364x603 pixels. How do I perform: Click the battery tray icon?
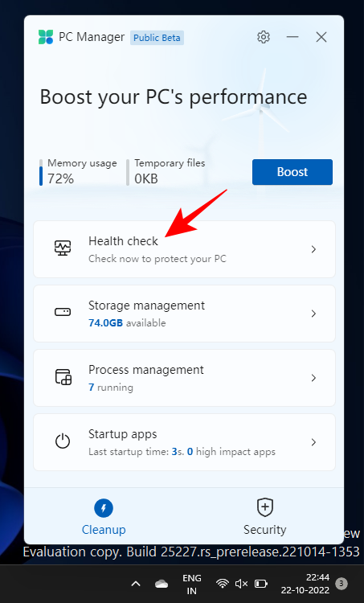261,584
